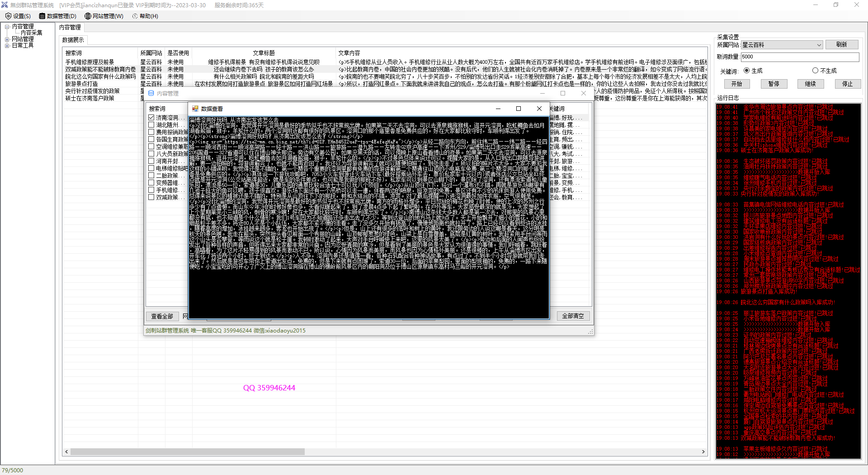Viewport: 868px width, 475px height.
Task: Minimize the 数据查看 window
Action: [x=498, y=109]
